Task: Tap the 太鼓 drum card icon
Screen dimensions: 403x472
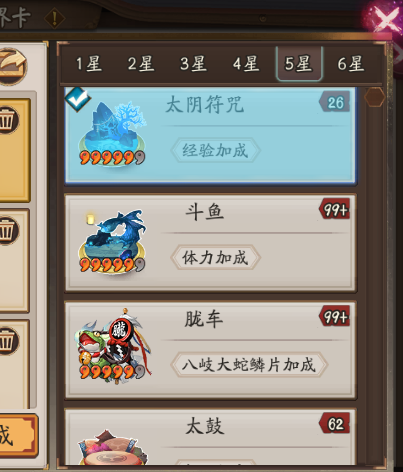Action: (x=112, y=447)
